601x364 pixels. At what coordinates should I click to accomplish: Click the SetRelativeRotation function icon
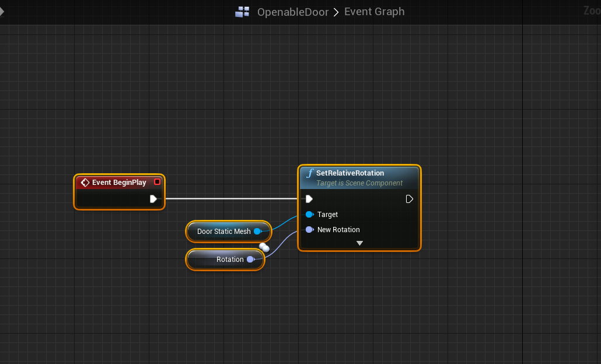click(x=310, y=173)
